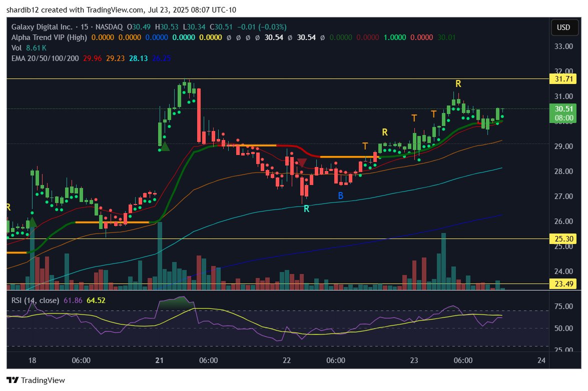
Task: Click the 31.71 horizontal line price label
Action: coord(563,79)
